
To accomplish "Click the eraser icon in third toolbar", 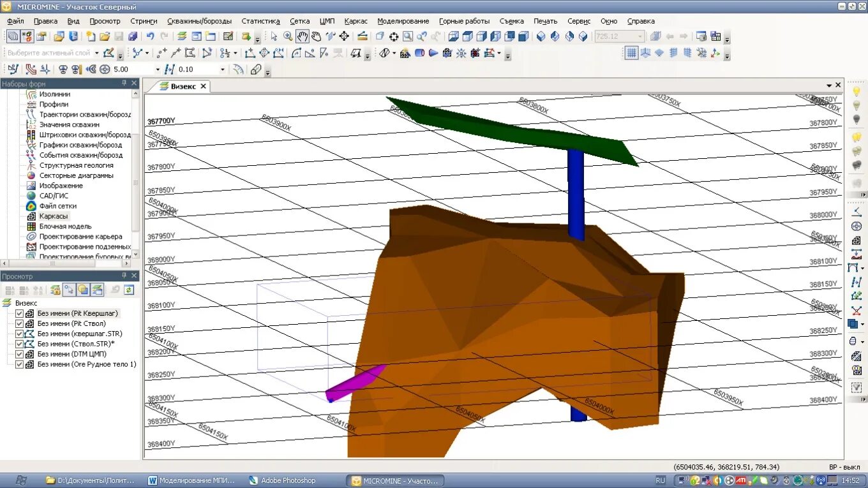I will (x=256, y=70).
